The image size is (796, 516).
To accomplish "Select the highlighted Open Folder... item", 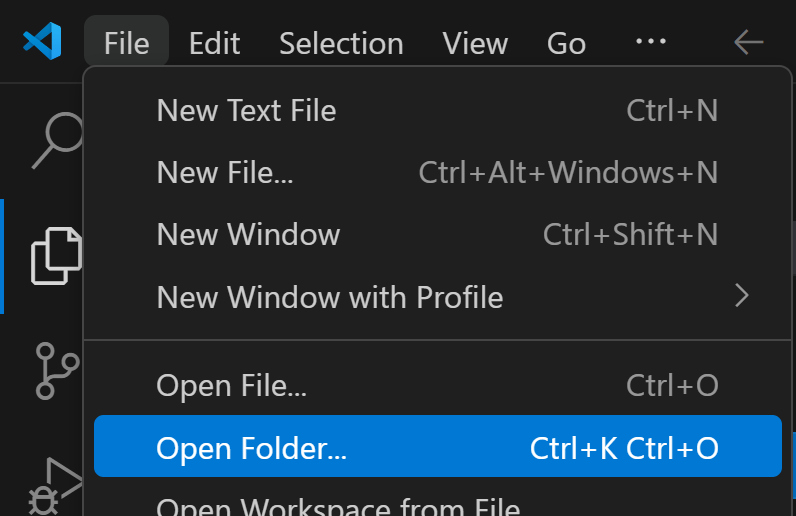I will (438, 446).
